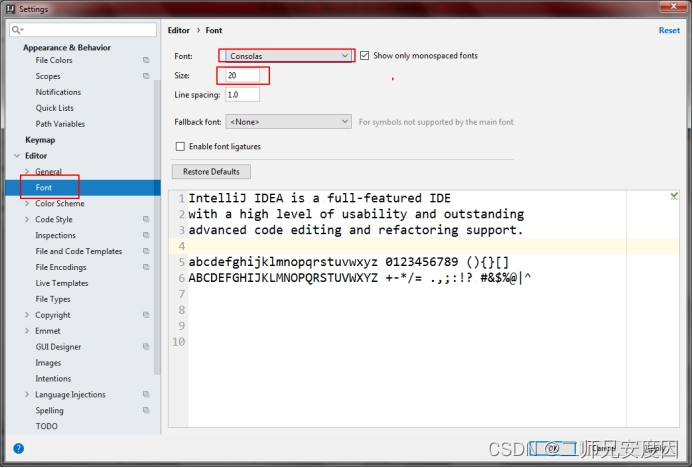
Task: Click preview line with abcdefghijklmnopqrstuvwxyz
Action: pos(349,262)
